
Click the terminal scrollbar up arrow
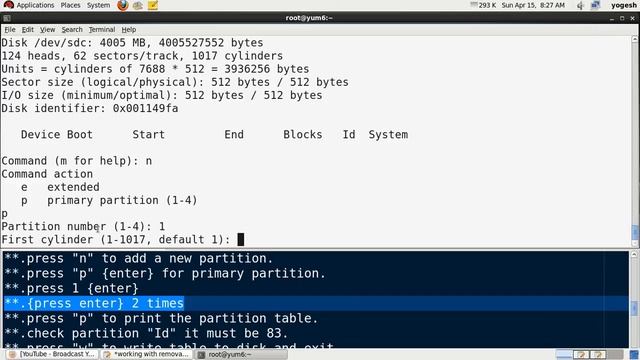point(635,39)
